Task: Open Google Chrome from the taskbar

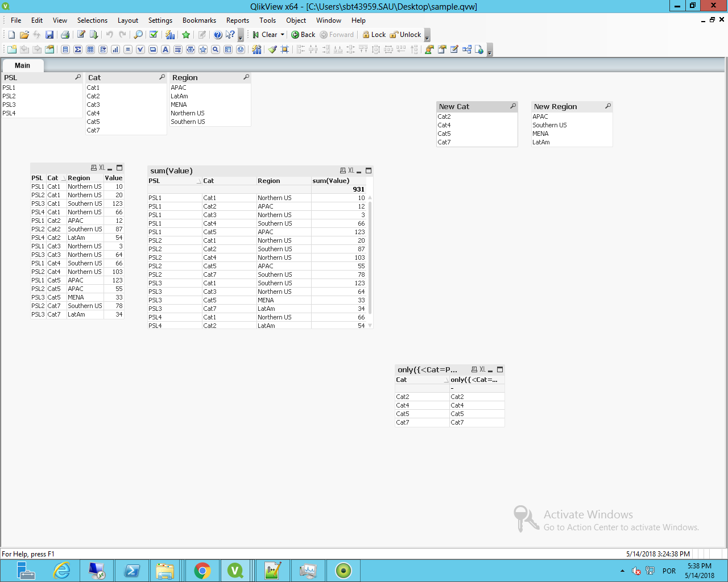Action: 202,571
